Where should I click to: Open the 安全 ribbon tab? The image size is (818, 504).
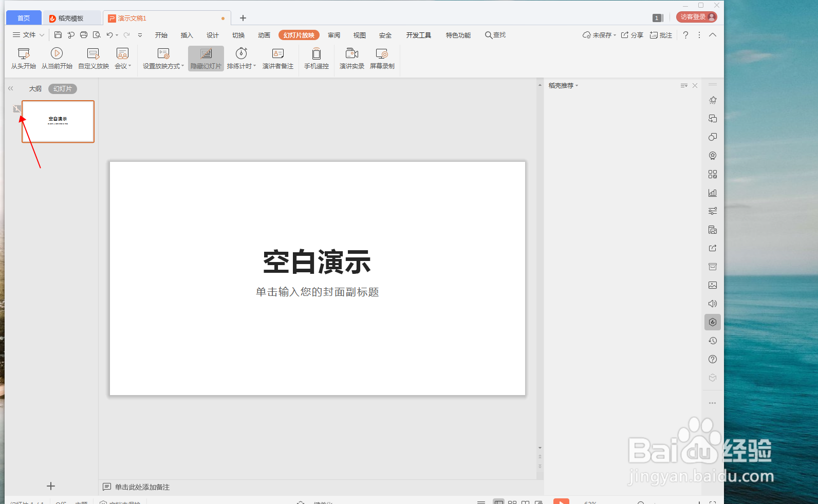click(x=385, y=35)
